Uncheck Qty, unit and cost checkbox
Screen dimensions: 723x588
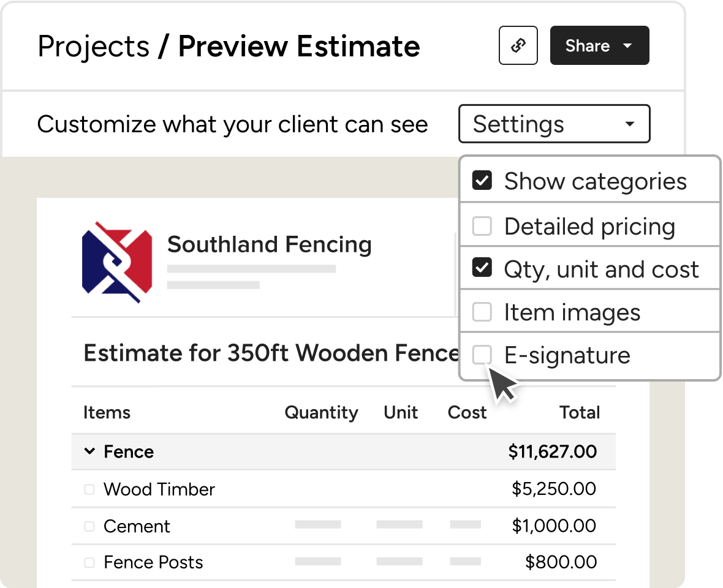(482, 268)
